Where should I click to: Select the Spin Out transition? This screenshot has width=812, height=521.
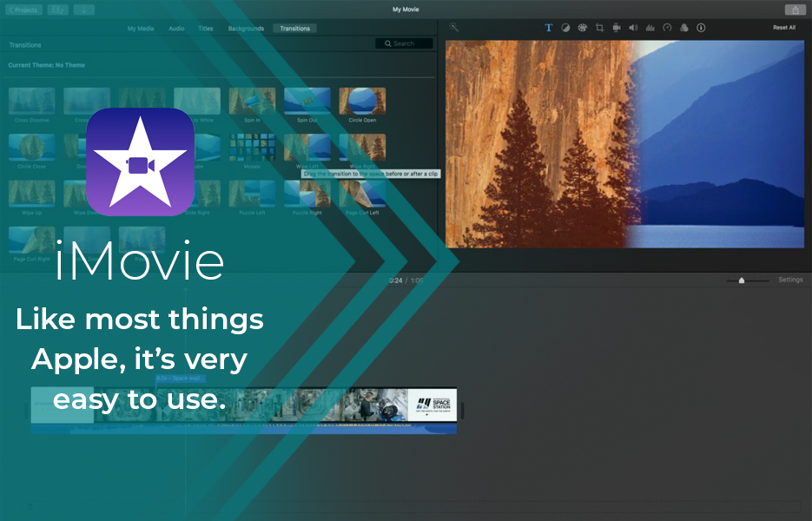307,101
